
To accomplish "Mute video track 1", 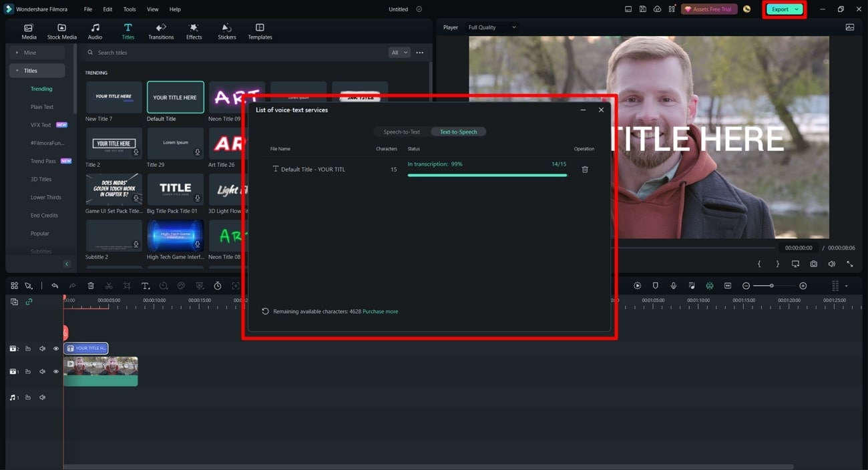I will tap(42, 371).
